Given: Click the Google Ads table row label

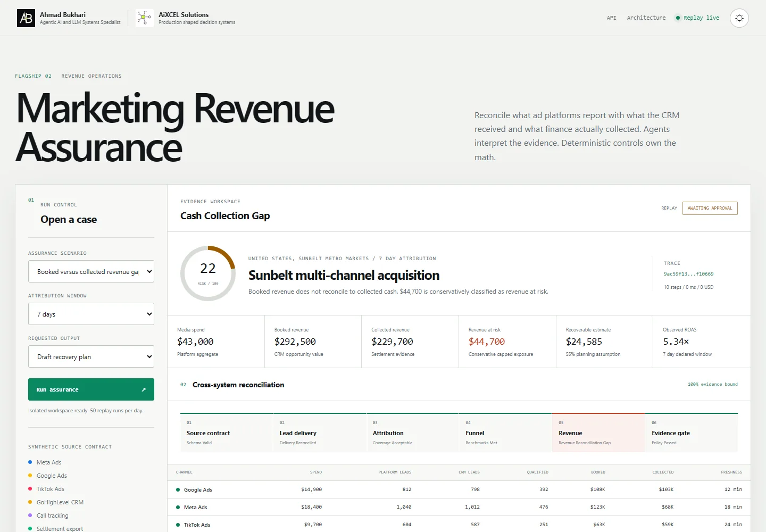Looking at the screenshot, I should (x=198, y=490).
